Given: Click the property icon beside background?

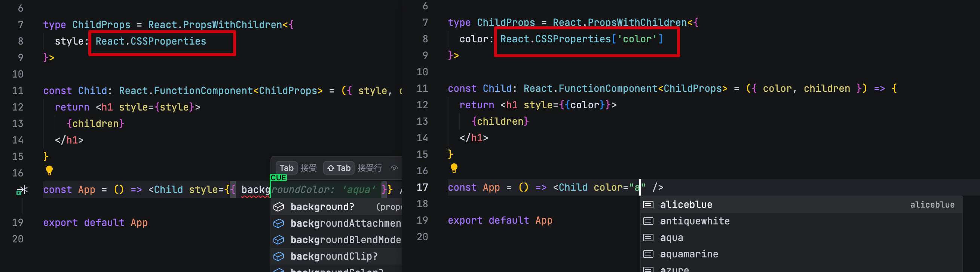Looking at the screenshot, I should tap(279, 207).
